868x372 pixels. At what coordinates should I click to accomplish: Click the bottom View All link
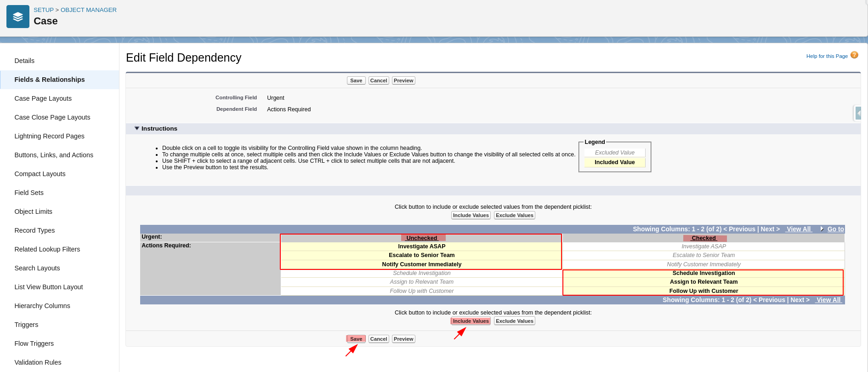(828, 300)
